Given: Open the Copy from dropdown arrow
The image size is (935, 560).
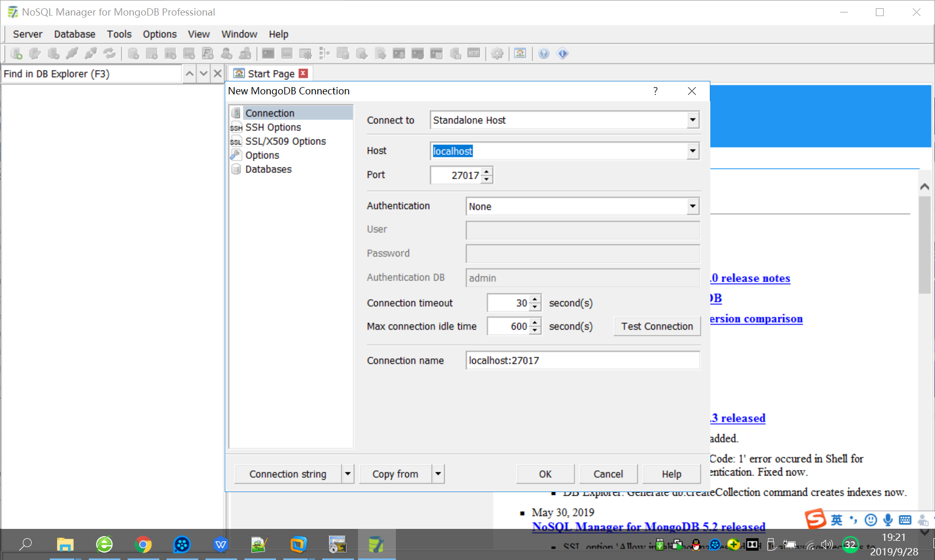Looking at the screenshot, I should (438, 474).
